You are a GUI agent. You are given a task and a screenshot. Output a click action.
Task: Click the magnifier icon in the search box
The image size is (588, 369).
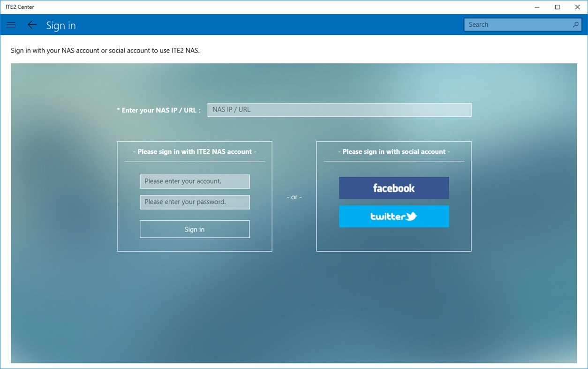[x=575, y=24]
